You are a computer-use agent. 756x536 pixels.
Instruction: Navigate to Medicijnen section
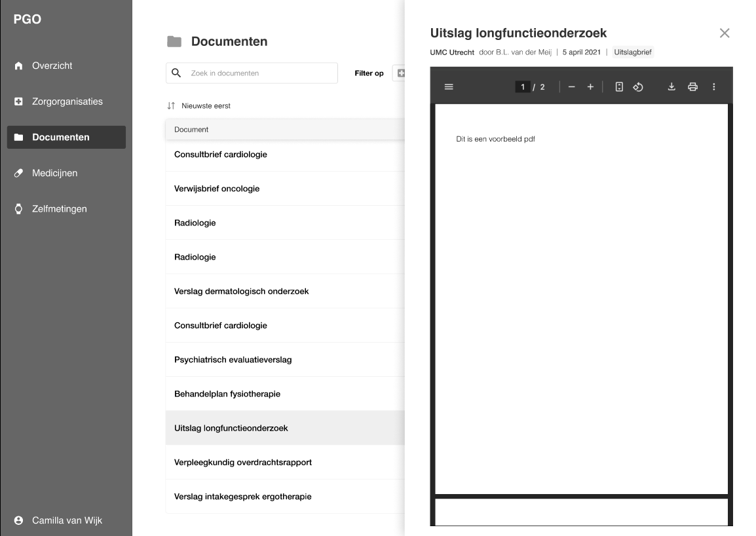tap(54, 173)
